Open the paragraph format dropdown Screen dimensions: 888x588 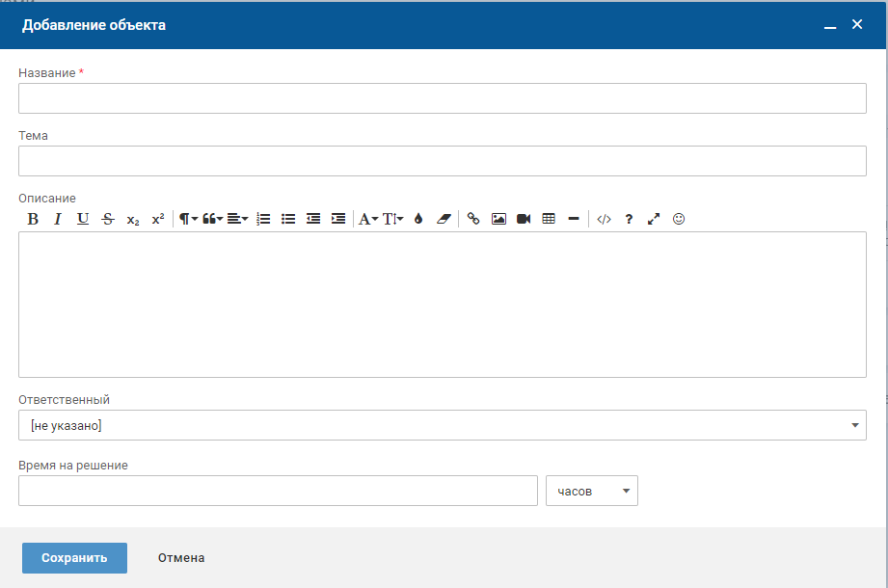coord(187,219)
